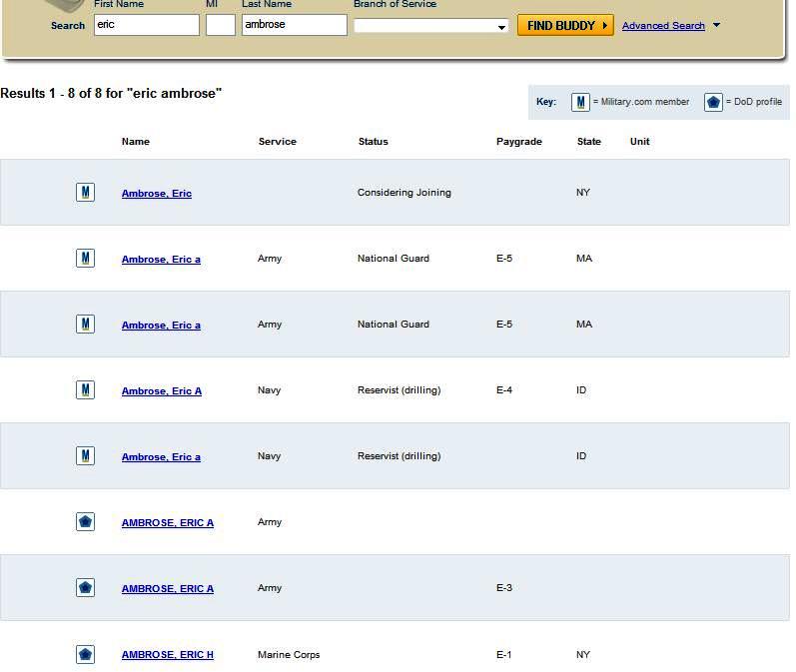Open Ambrose, Eric profile from NY
Screen dimensions: 796x672
click(x=157, y=193)
